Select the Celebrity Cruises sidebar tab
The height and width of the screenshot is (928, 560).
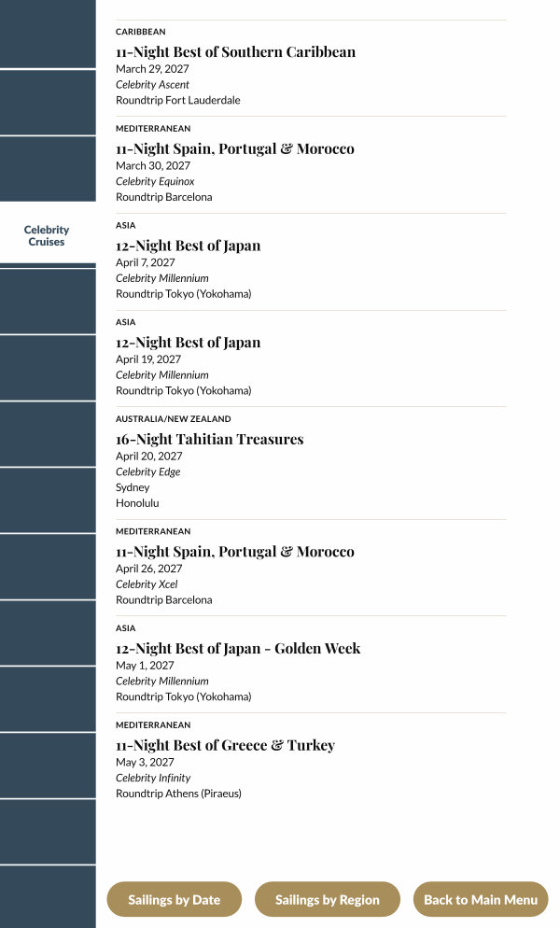tap(47, 235)
